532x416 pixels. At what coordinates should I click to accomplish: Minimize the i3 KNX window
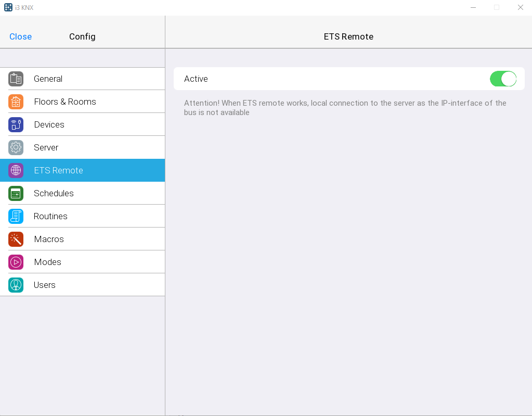point(473,7)
